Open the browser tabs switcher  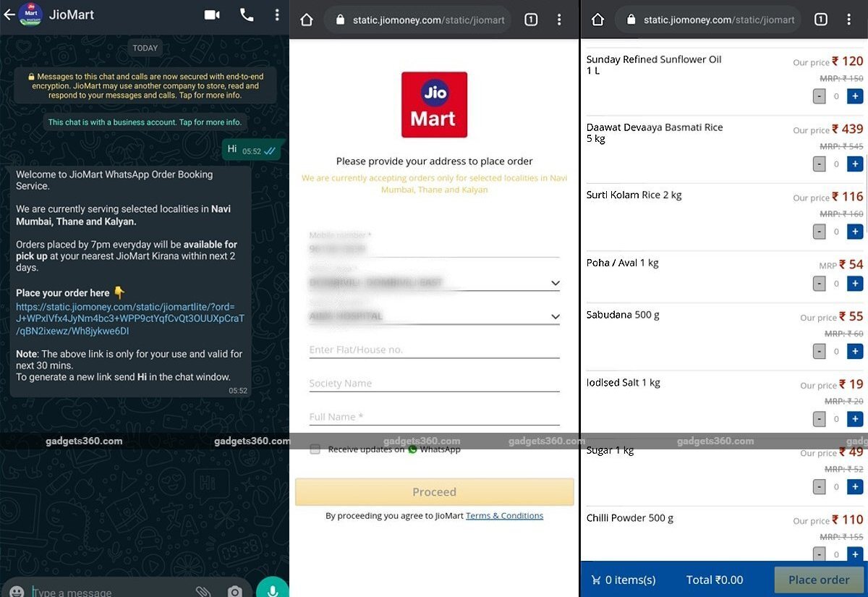tap(531, 20)
